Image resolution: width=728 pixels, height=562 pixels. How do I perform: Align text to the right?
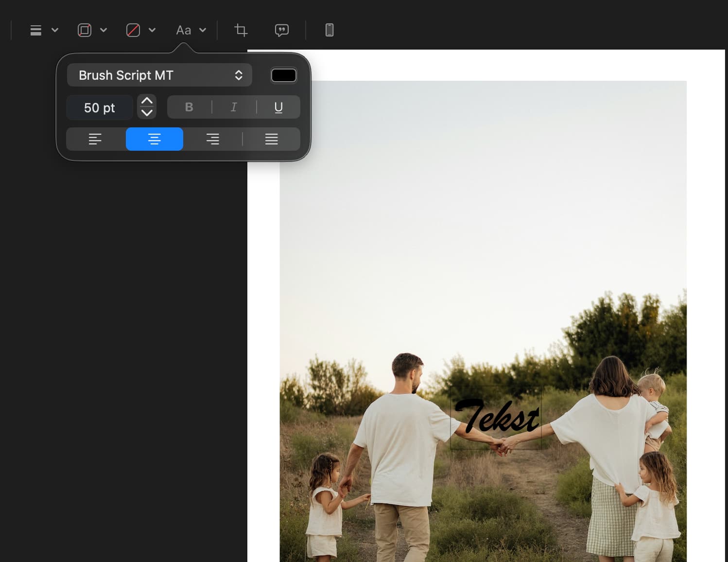213,139
